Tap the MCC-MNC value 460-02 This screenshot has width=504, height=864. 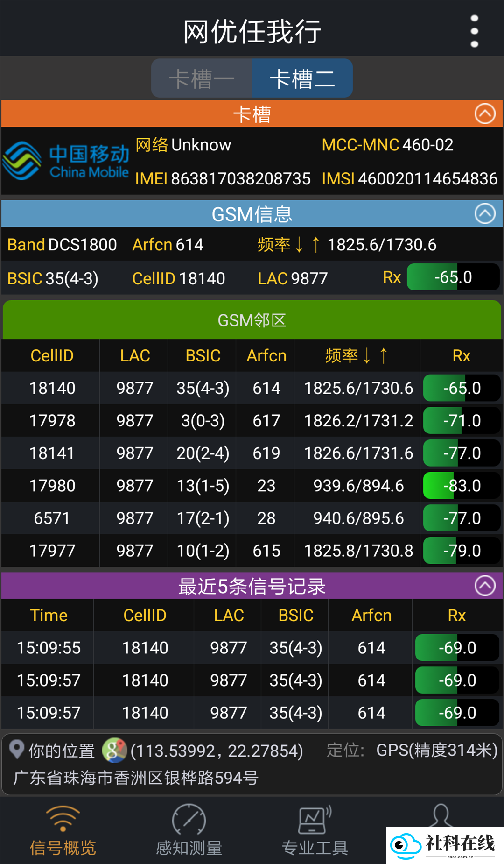pyautogui.click(x=428, y=145)
